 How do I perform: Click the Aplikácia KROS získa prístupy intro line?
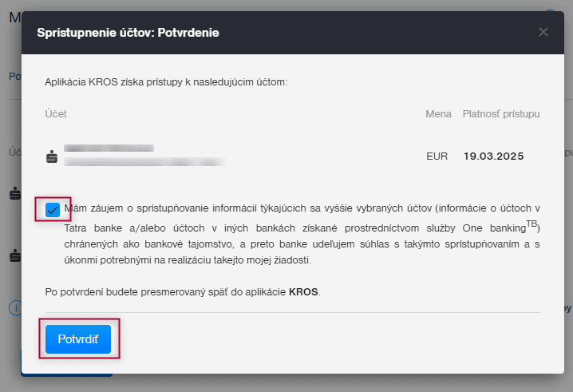tap(166, 81)
